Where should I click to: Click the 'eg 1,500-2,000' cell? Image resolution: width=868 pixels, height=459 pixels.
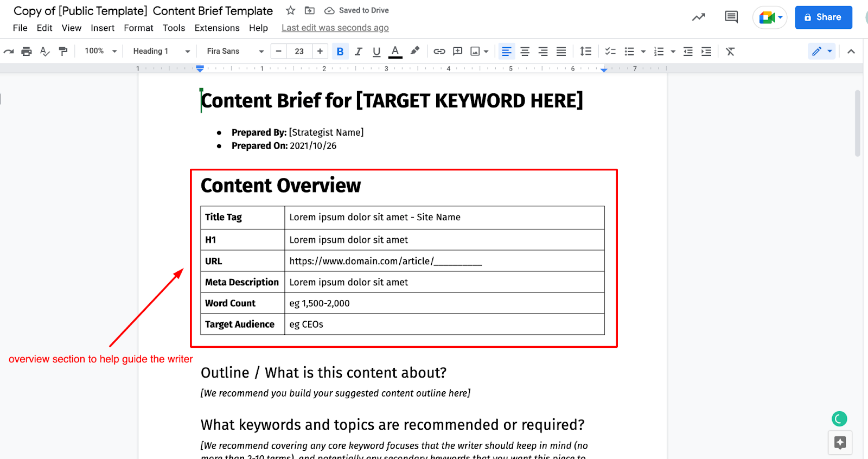point(444,303)
